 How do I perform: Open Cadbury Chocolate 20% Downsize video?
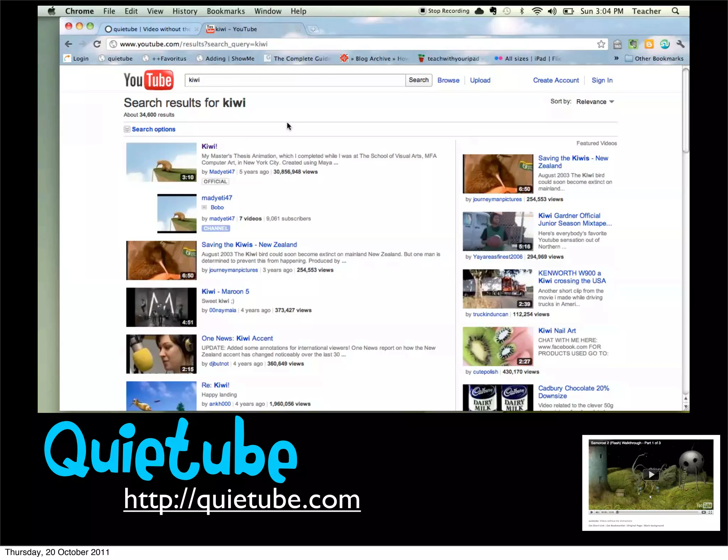tap(573, 392)
